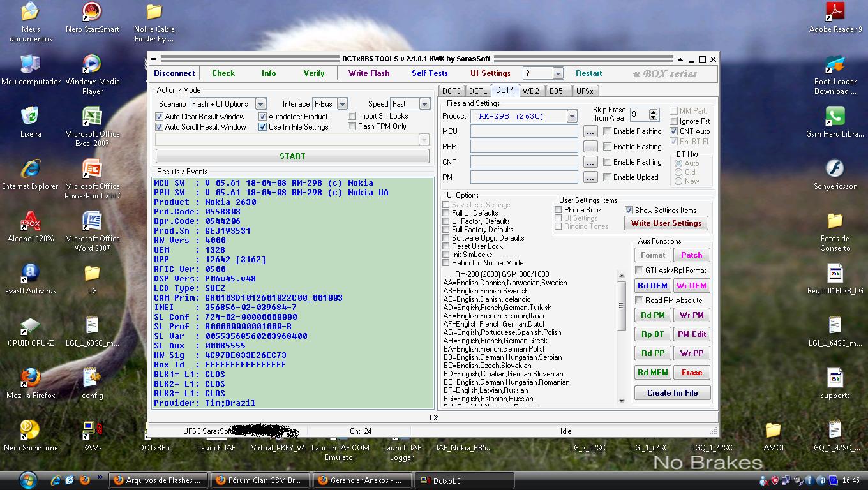The height and width of the screenshot is (490, 868).
Task: Click the MCU file path field
Action: tap(524, 131)
